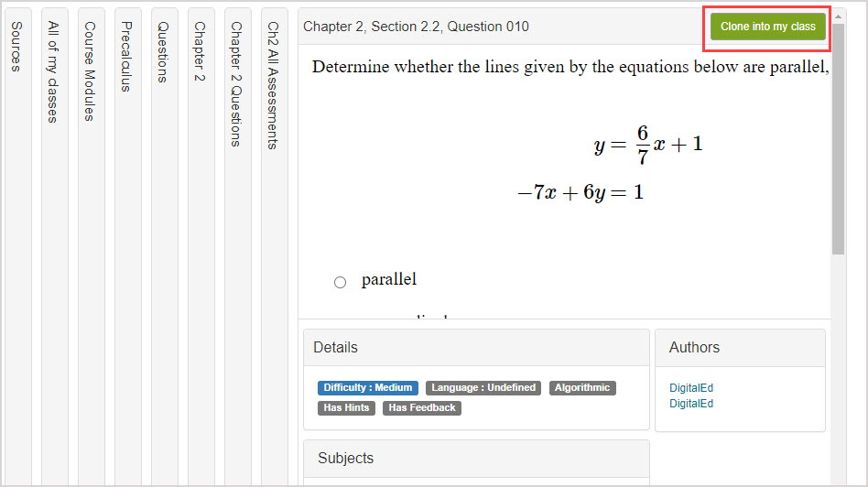The image size is (868, 487).
Task: Select the Precalculus breadcrumb tab
Action: pyautogui.click(x=126, y=57)
